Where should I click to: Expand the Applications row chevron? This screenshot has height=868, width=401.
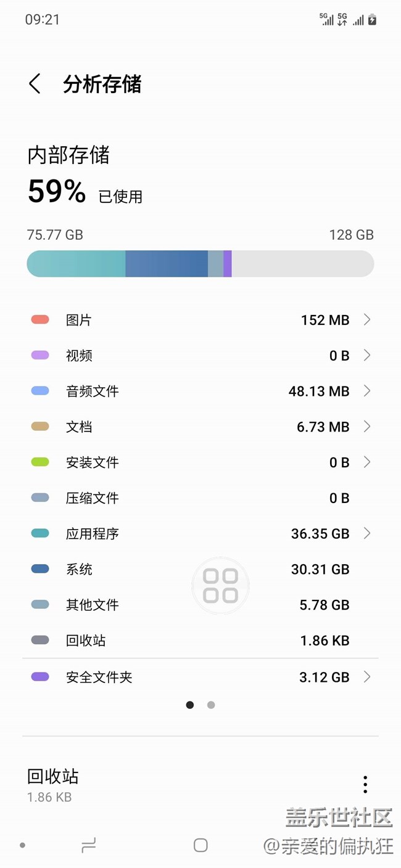tap(367, 533)
